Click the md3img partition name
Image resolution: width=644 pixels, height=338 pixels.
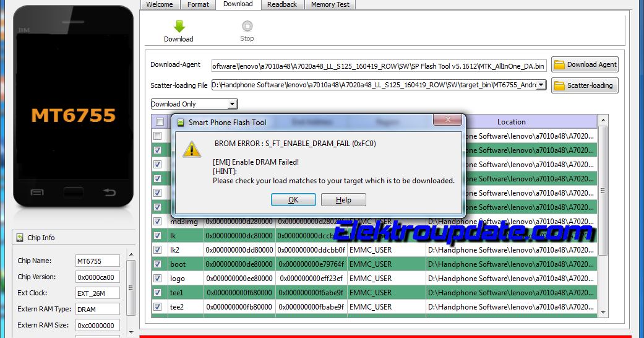[184, 222]
